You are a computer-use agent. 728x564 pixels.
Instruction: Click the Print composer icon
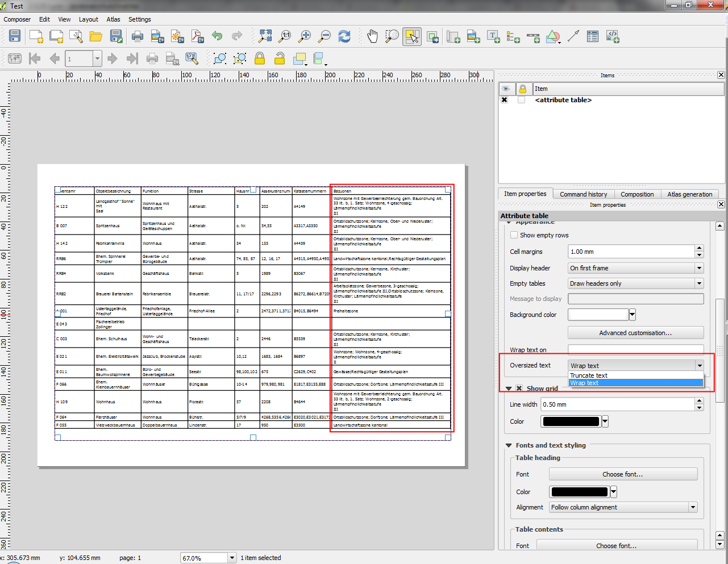click(138, 36)
